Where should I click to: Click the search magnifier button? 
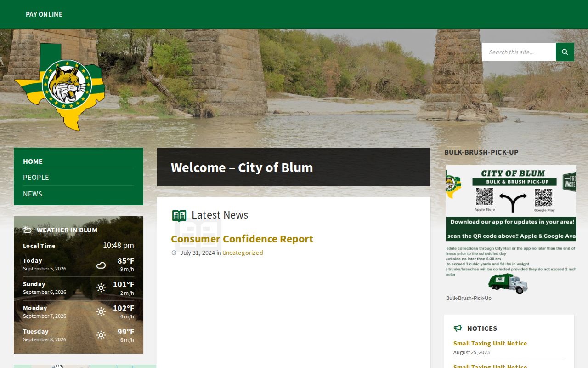pos(565,52)
